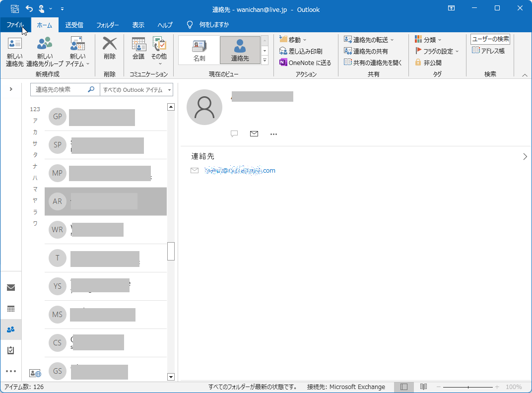Open ribbon display options icon
Image resolution: width=532 pixels, height=393 pixels.
[451, 8]
